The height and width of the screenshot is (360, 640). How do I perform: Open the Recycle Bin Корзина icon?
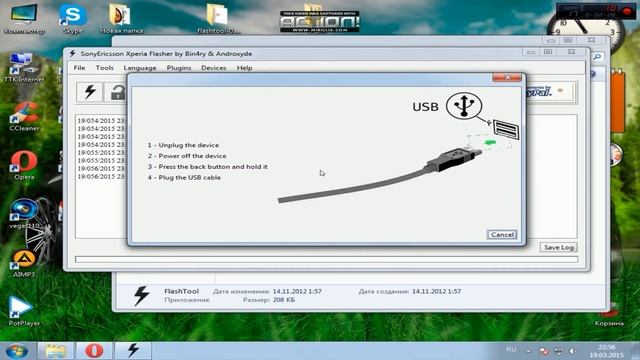pyautogui.click(x=609, y=316)
